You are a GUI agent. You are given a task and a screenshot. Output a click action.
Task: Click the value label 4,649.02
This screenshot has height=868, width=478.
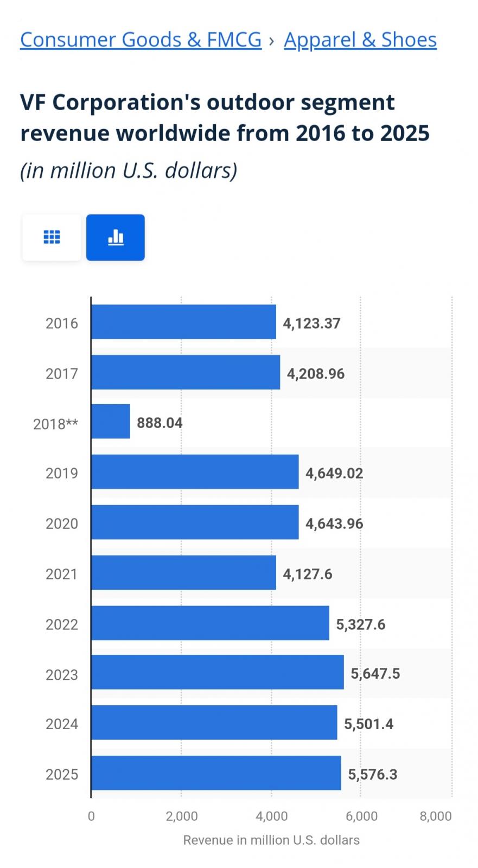point(334,473)
